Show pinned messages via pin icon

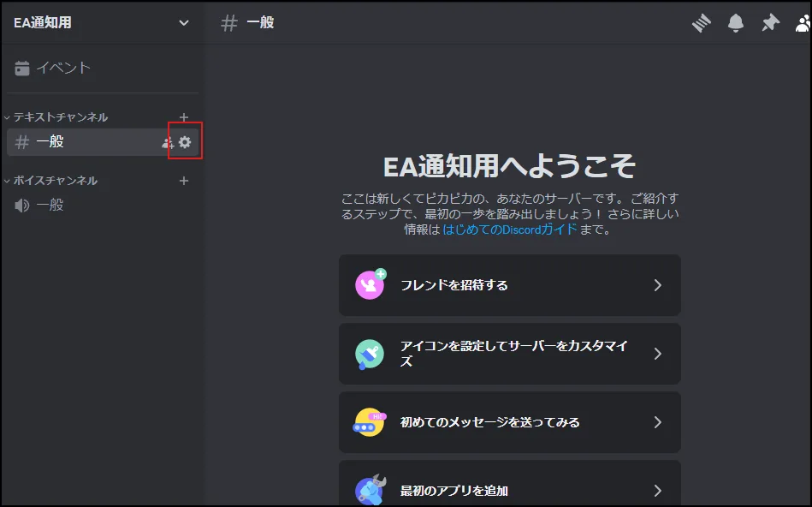point(771,23)
